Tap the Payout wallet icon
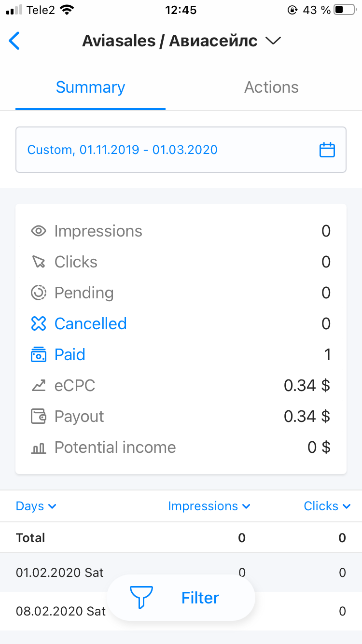 click(x=38, y=417)
